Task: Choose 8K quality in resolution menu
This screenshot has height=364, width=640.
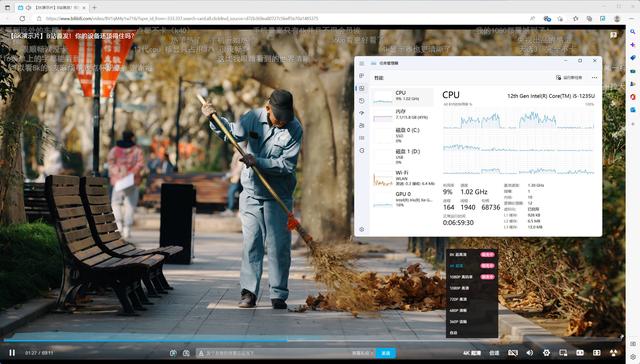Action: [471, 254]
